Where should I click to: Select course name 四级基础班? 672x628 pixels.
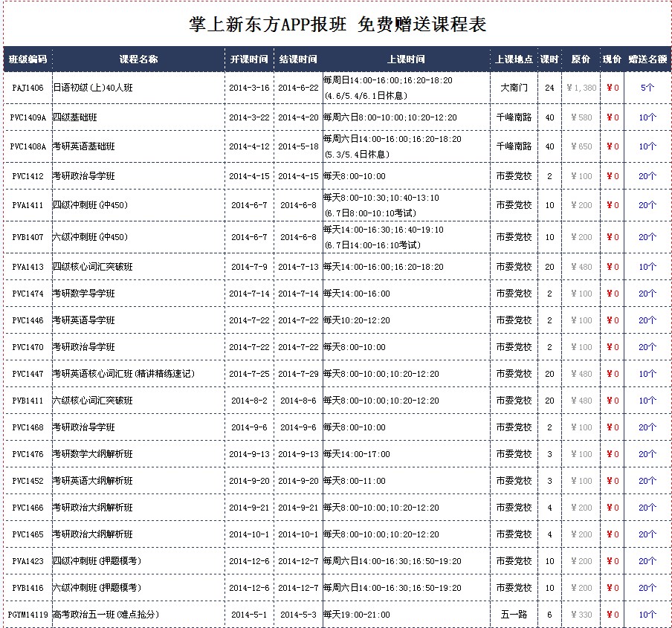click(75, 117)
